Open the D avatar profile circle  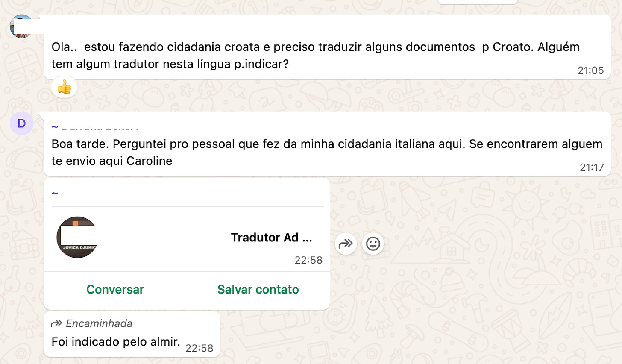pos(21,123)
